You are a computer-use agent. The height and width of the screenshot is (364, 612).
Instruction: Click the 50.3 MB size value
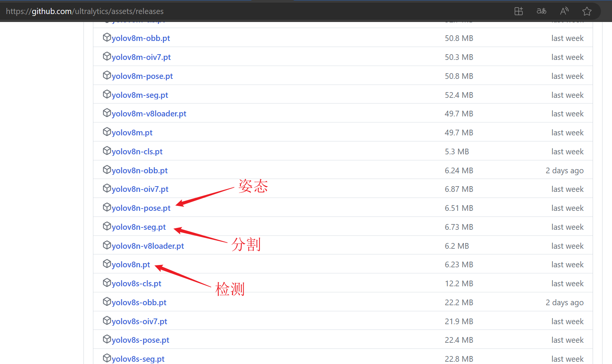click(459, 57)
